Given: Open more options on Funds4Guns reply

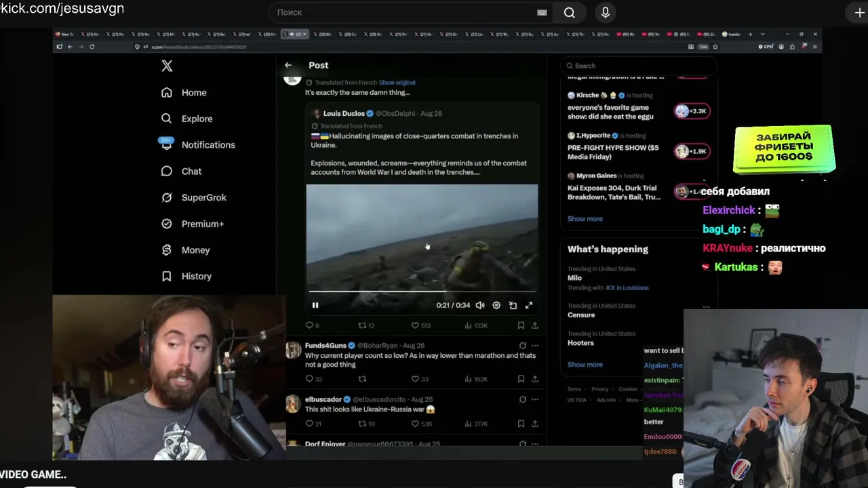Looking at the screenshot, I should [x=535, y=346].
